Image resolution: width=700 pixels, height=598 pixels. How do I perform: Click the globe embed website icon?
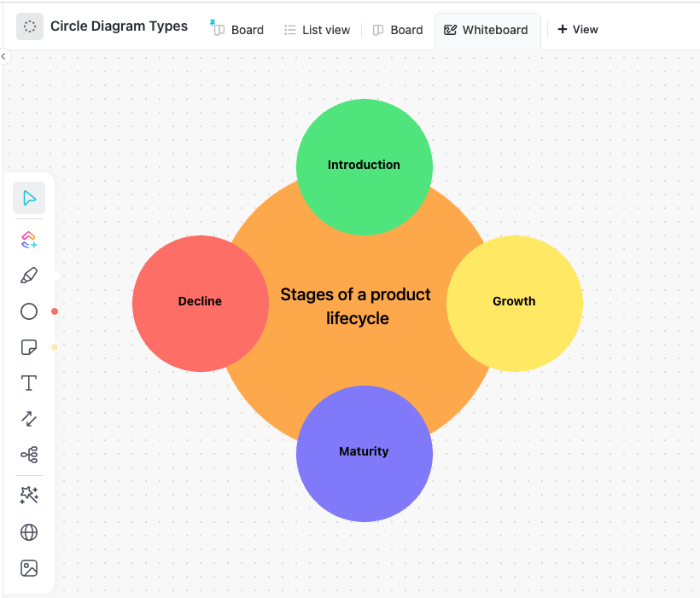[x=29, y=532]
